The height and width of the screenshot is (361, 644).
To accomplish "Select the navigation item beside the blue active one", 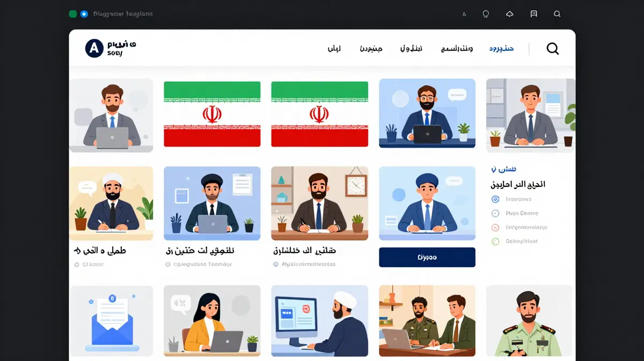I will point(457,49).
